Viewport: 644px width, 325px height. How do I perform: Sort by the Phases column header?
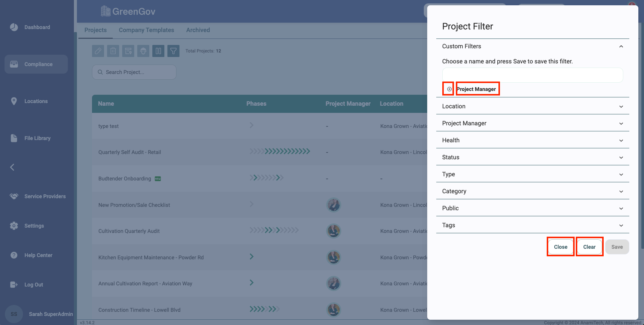click(x=256, y=103)
